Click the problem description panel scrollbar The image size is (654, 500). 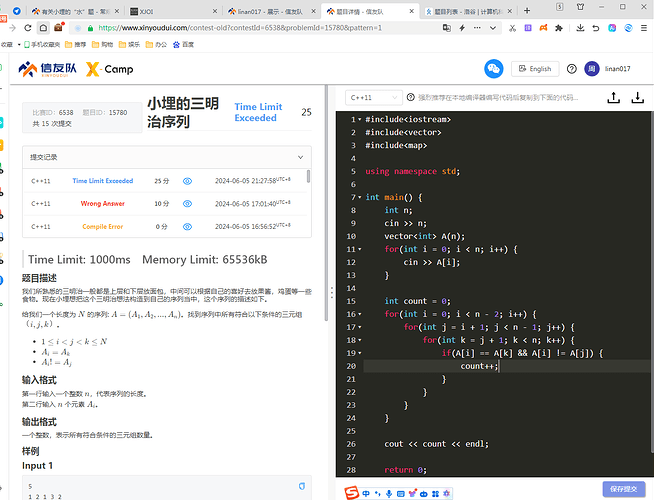pos(325,204)
